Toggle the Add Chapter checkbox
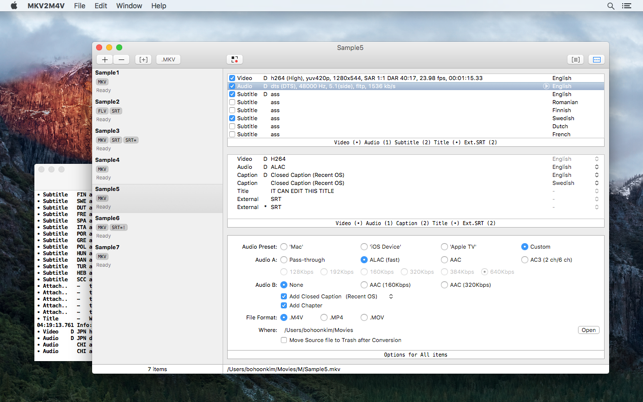643x402 pixels. pos(284,305)
